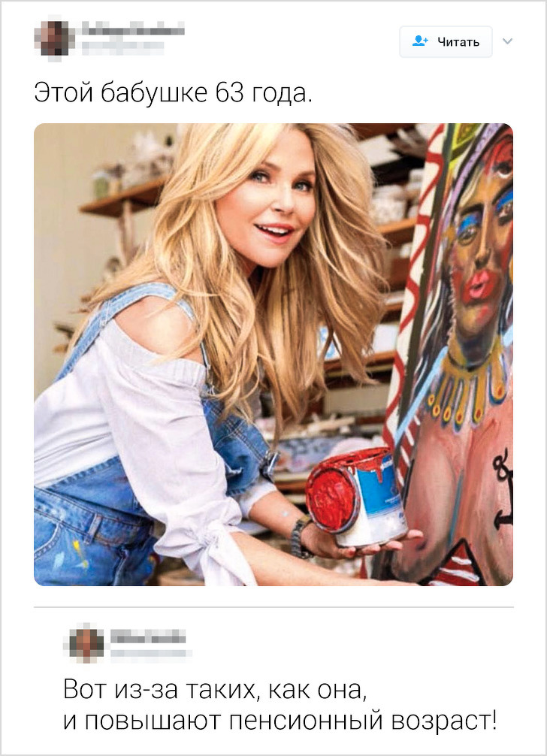Open the tweet author's blurred avatar
547x756 pixels.
click(x=54, y=38)
